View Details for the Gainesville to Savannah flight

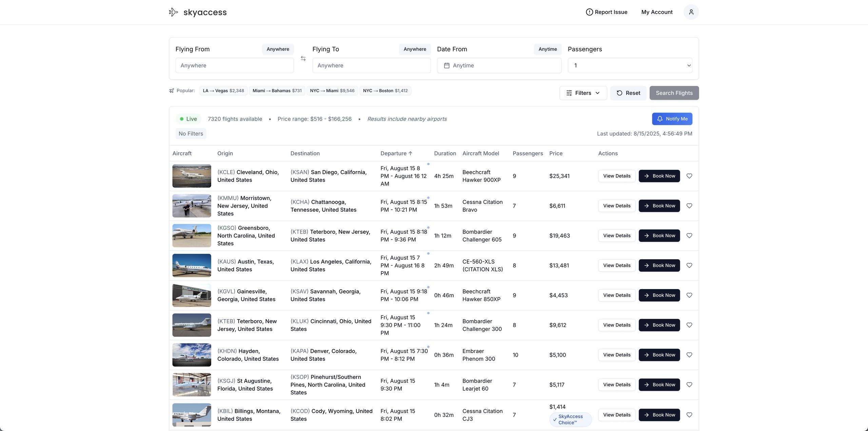pyautogui.click(x=616, y=295)
